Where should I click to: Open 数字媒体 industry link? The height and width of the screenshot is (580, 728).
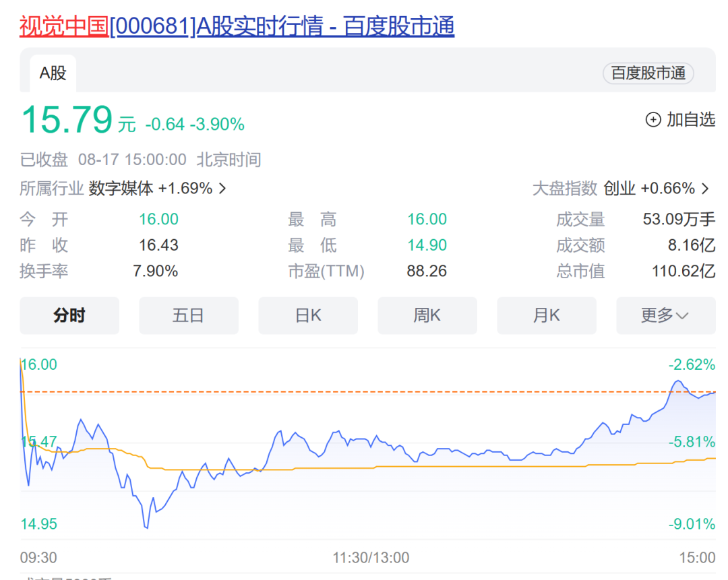(121, 189)
